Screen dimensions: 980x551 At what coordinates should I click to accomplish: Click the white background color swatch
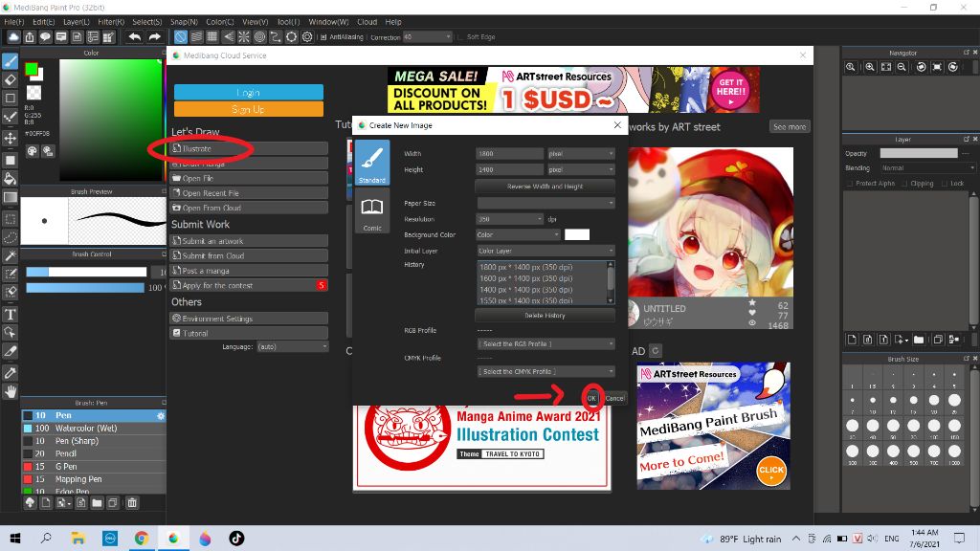(x=577, y=235)
